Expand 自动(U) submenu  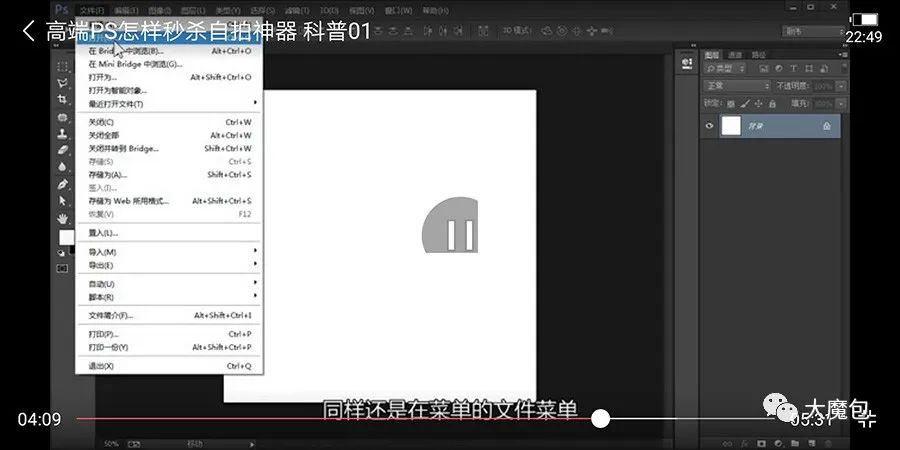coord(170,284)
